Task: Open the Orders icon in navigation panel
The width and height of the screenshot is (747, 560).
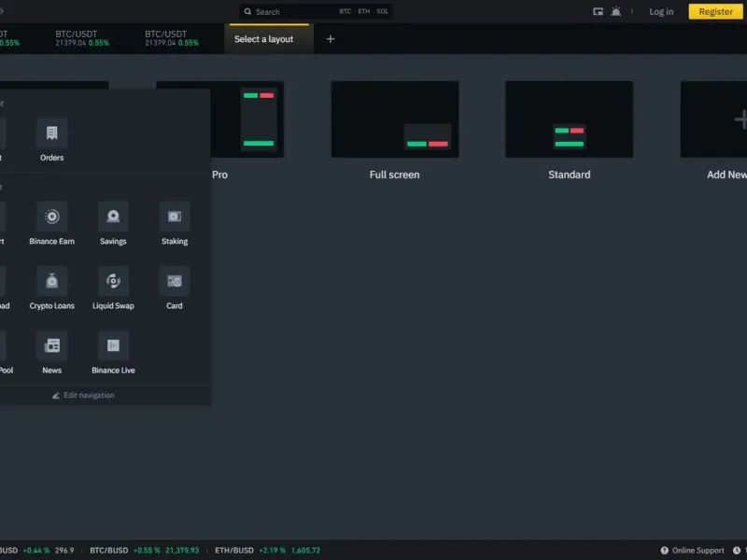Action: point(52,133)
